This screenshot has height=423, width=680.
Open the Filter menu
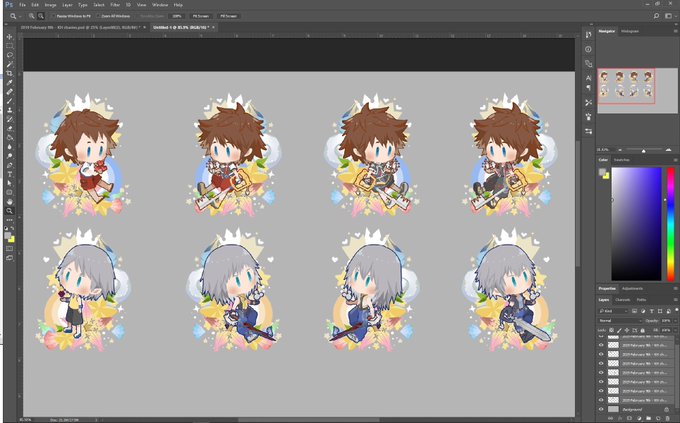[x=115, y=5]
